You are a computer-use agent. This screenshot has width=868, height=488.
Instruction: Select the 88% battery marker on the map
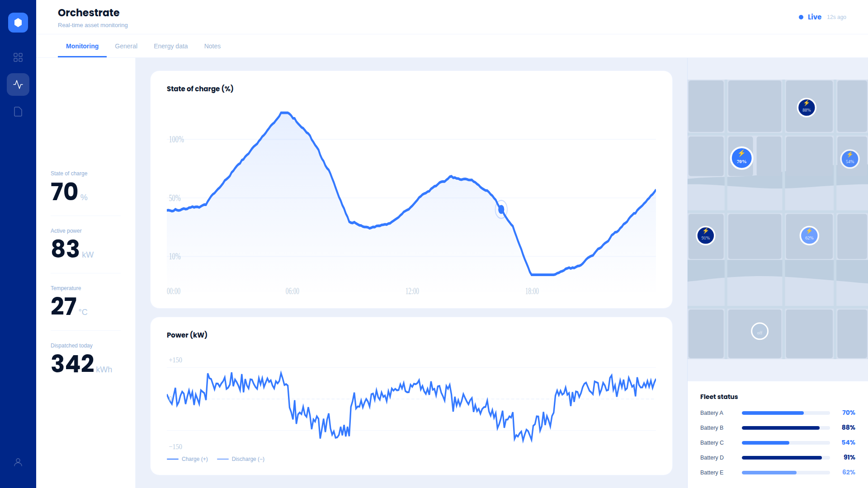[807, 108]
